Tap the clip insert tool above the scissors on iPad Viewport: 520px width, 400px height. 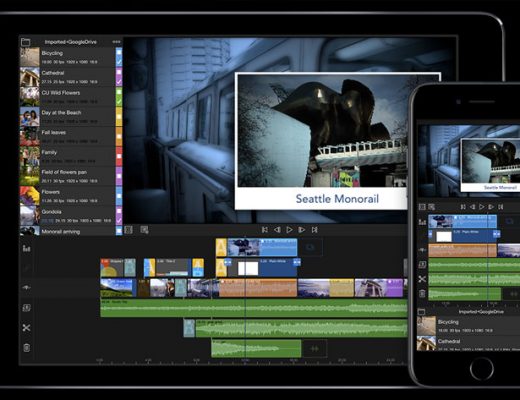(26, 308)
